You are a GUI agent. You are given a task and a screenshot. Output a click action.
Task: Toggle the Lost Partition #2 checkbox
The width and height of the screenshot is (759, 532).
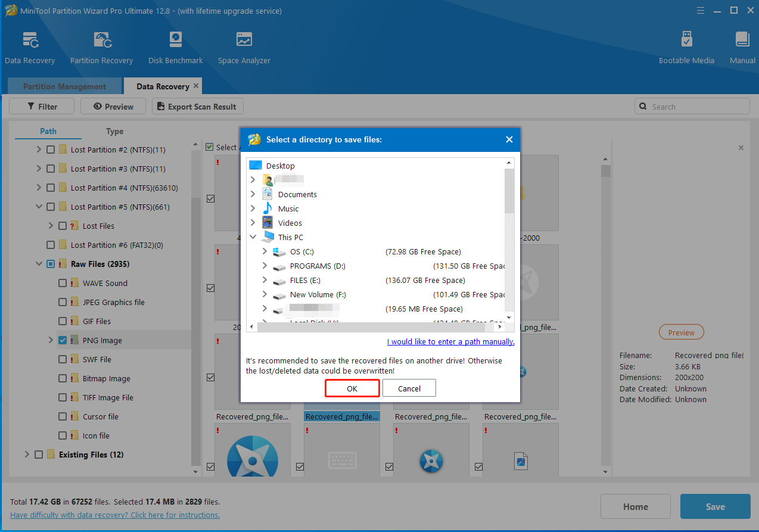(x=51, y=150)
